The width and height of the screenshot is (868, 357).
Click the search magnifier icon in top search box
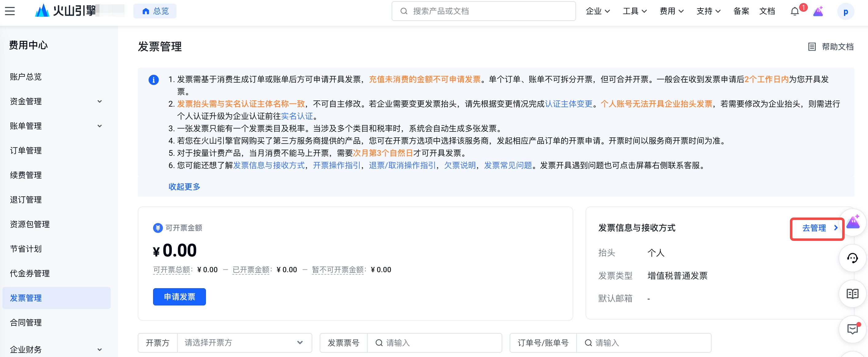403,11
